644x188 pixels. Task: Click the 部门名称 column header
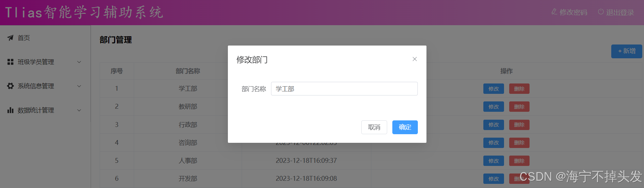pos(188,71)
